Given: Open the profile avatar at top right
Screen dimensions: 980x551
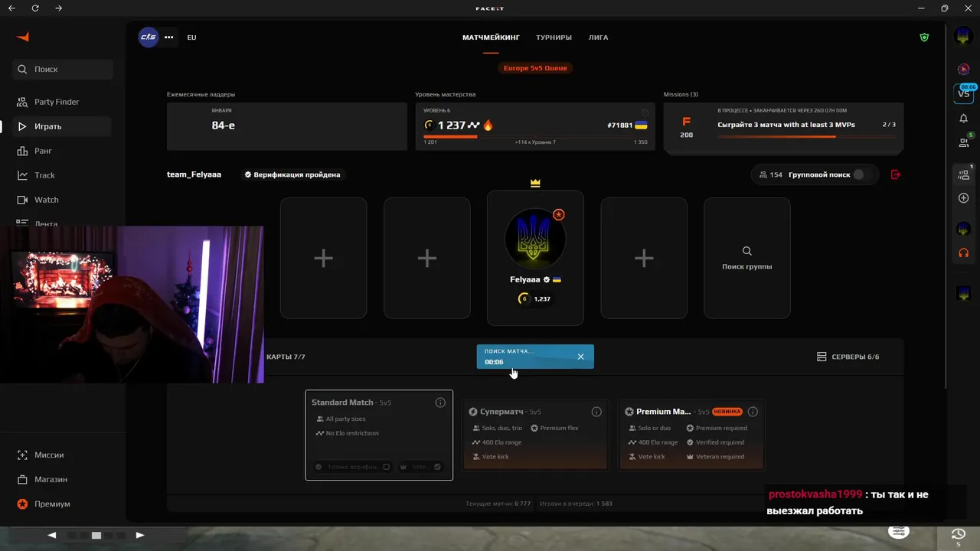Looking at the screenshot, I should pos(964,36).
